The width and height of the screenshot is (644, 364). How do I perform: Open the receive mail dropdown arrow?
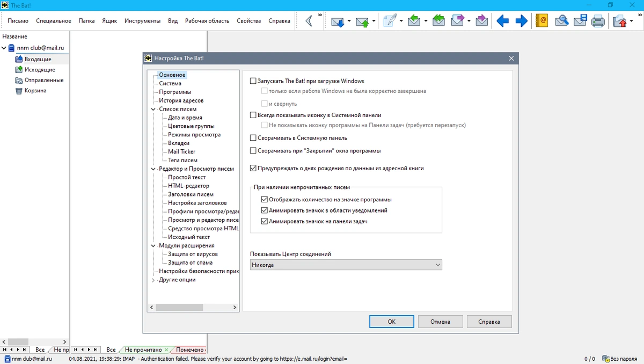pyautogui.click(x=349, y=21)
